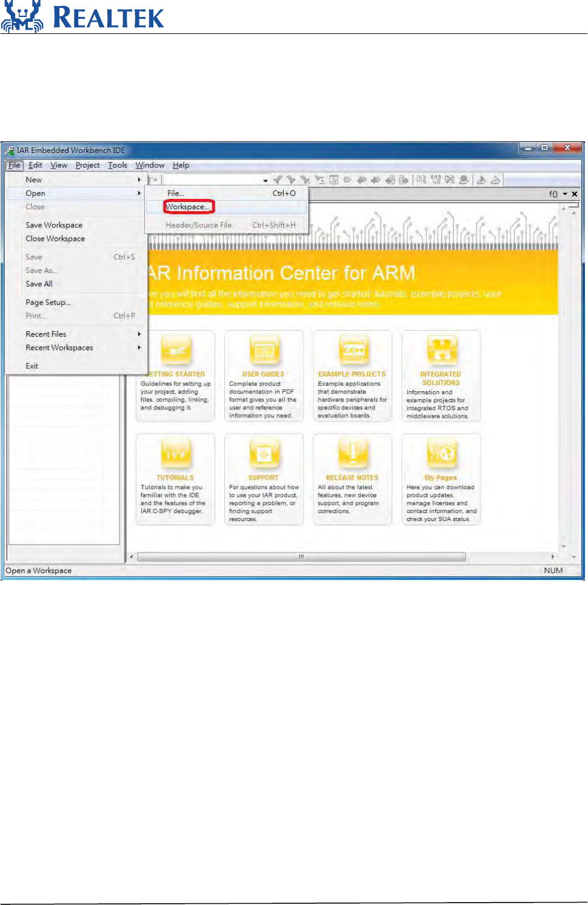Click the Previous Bookmark toolbar icon

pos(361,180)
